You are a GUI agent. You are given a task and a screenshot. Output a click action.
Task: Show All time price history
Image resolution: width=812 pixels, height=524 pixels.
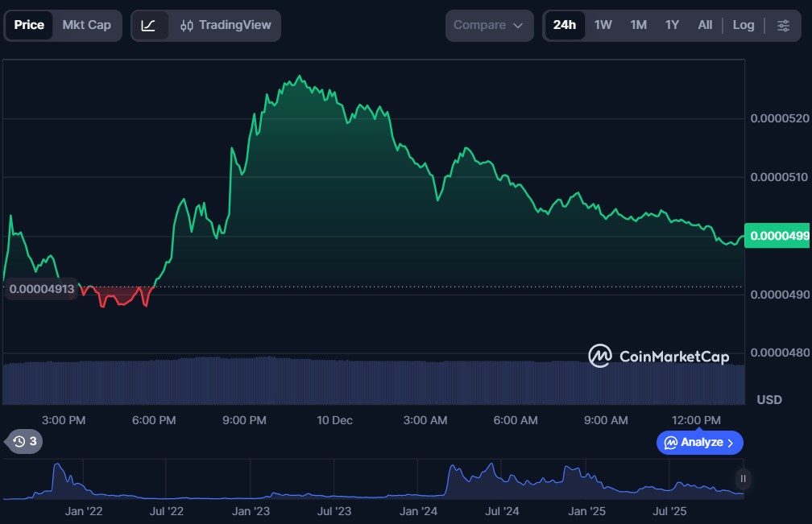point(705,25)
